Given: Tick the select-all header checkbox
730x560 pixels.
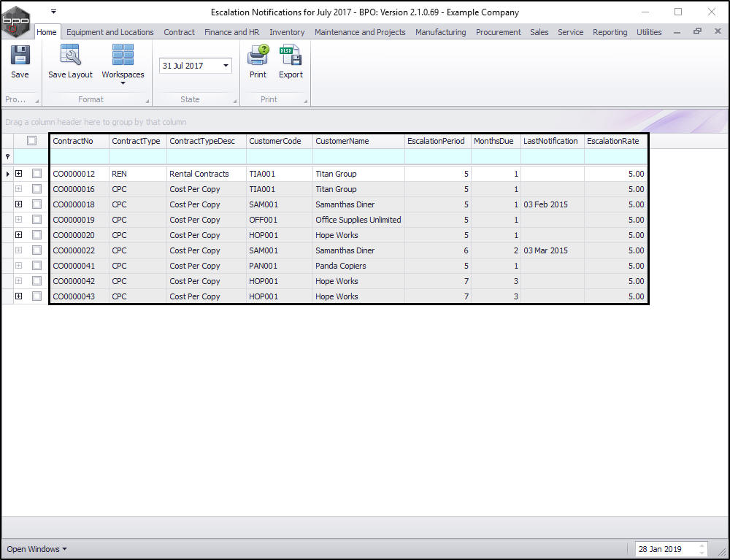Looking at the screenshot, I should click(31, 141).
